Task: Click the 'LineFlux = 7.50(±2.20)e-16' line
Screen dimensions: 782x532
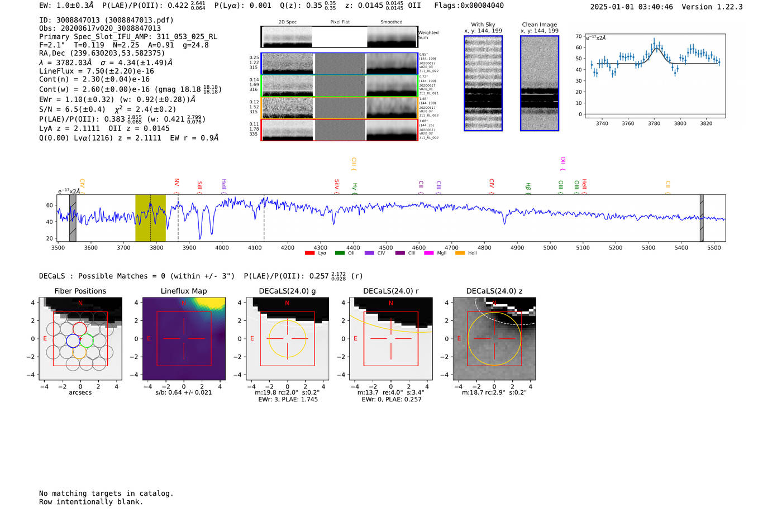Action: point(97,71)
